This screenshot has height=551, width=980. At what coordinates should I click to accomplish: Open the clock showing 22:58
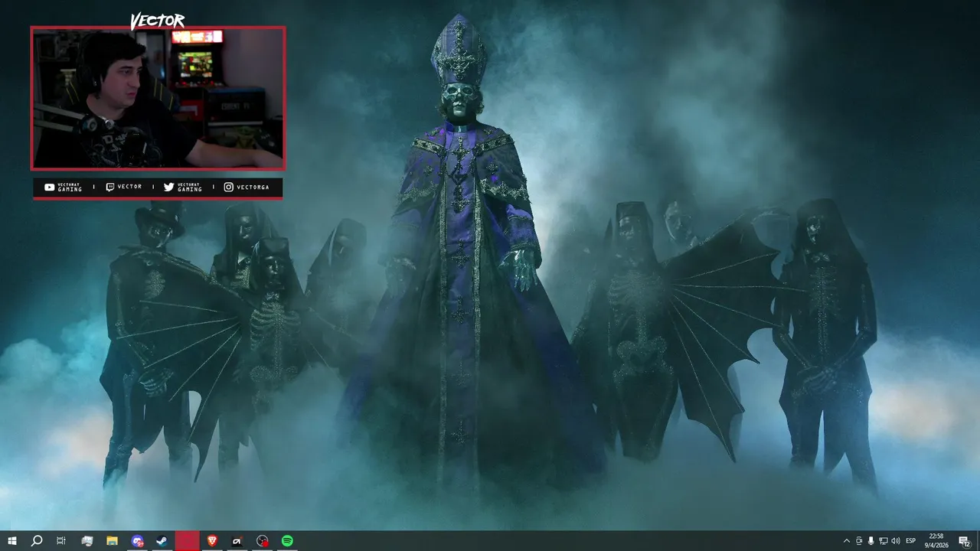[x=936, y=541]
